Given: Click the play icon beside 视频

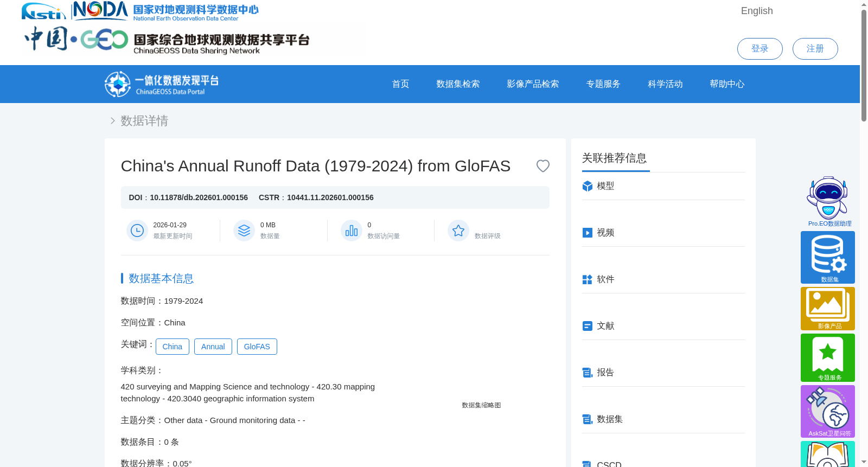Looking at the screenshot, I should pyautogui.click(x=588, y=233).
